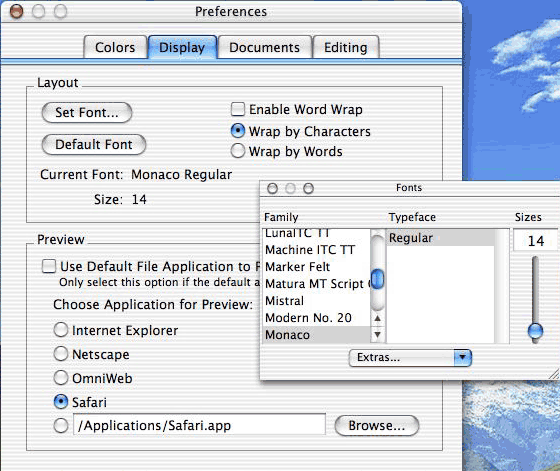Minimize the Preferences window
The width and height of the screenshot is (560, 471).
coord(38,11)
